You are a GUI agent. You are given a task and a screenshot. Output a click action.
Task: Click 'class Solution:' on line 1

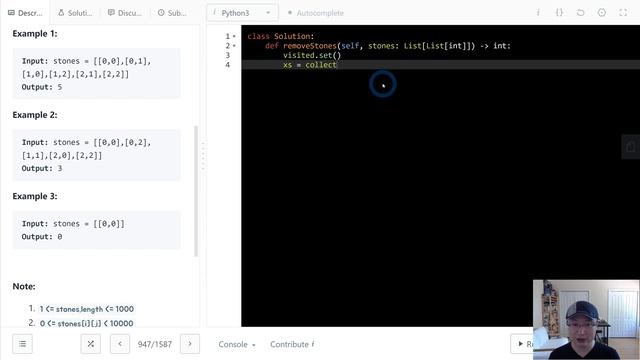281,36
